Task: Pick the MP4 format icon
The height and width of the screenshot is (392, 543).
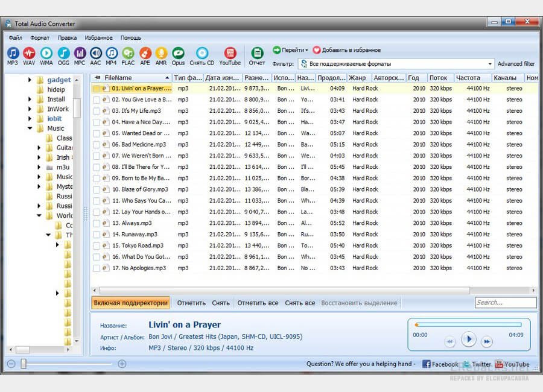Action: pyautogui.click(x=111, y=53)
